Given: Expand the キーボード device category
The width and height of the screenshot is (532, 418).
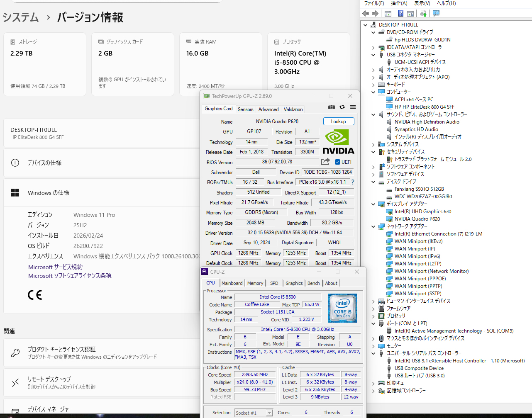Looking at the screenshot, I should [x=373, y=85].
